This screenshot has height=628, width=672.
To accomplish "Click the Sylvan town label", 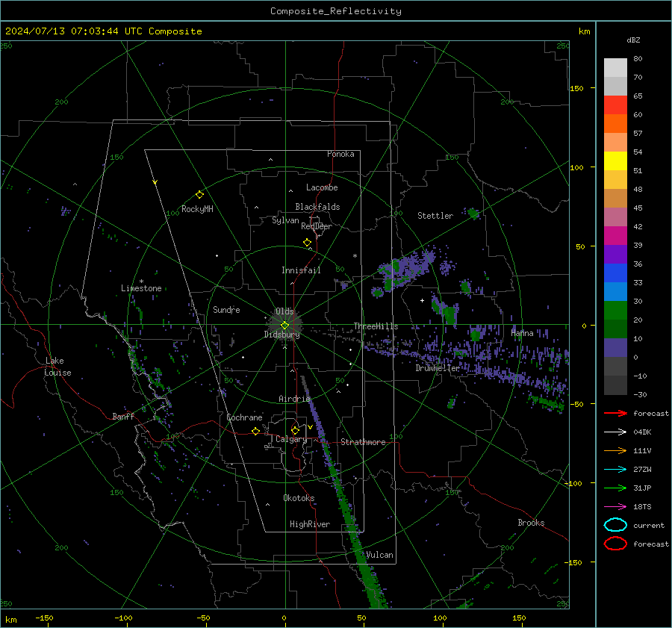I will (x=285, y=220).
